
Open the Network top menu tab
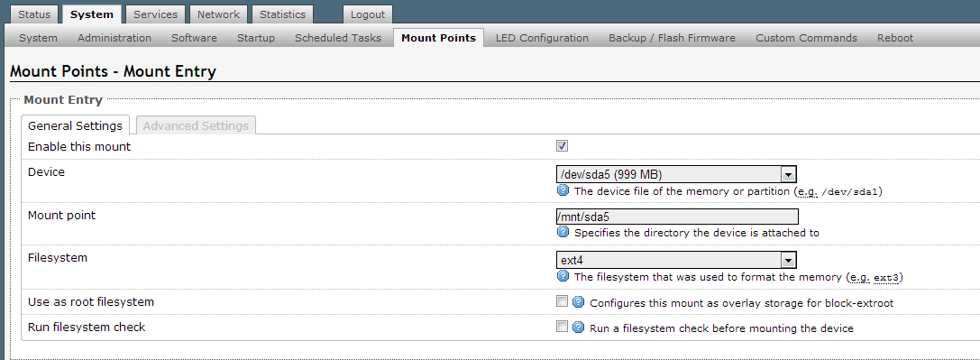point(218,14)
